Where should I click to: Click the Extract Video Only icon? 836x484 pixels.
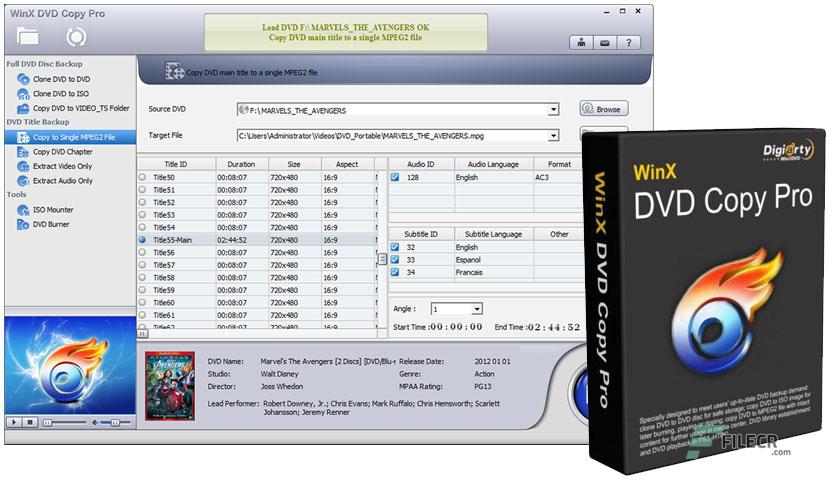[x=23, y=166]
